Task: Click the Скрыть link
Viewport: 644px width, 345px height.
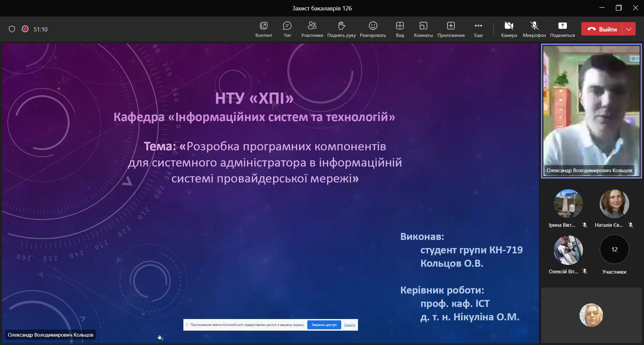Action: click(x=350, y=325)
